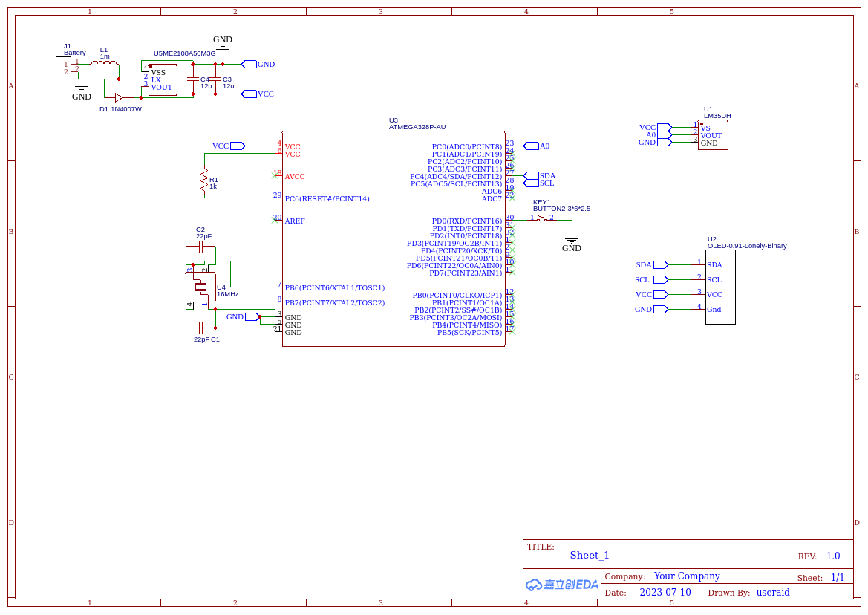Viewport: 868px width, 615px height.
Task: Click the D1 1N4007W label
Action: click(121, 110)
